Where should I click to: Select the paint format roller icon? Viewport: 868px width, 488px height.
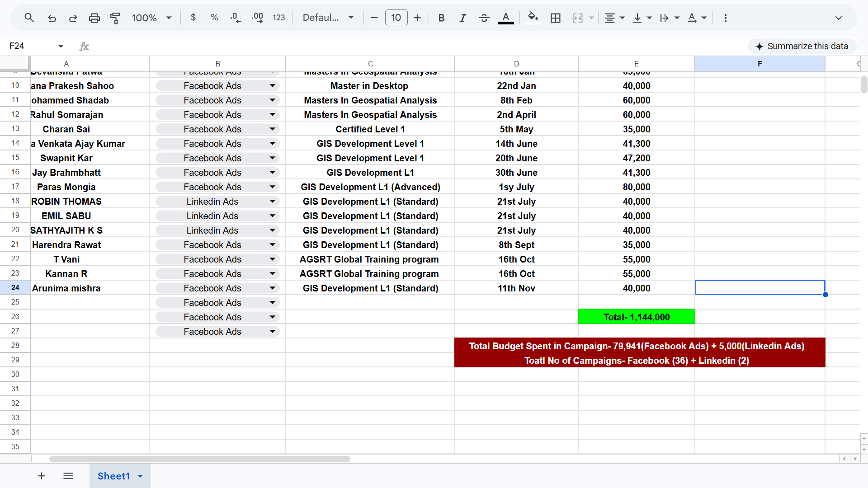pyautogui.click(x=115, y=18)
